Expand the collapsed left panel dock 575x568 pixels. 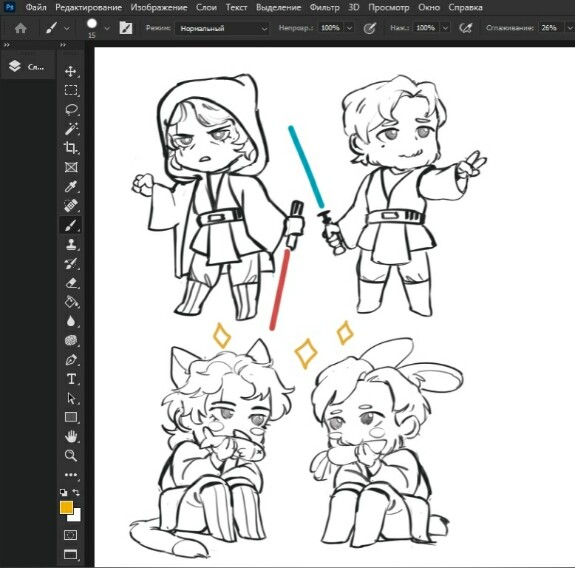[7, 45]
